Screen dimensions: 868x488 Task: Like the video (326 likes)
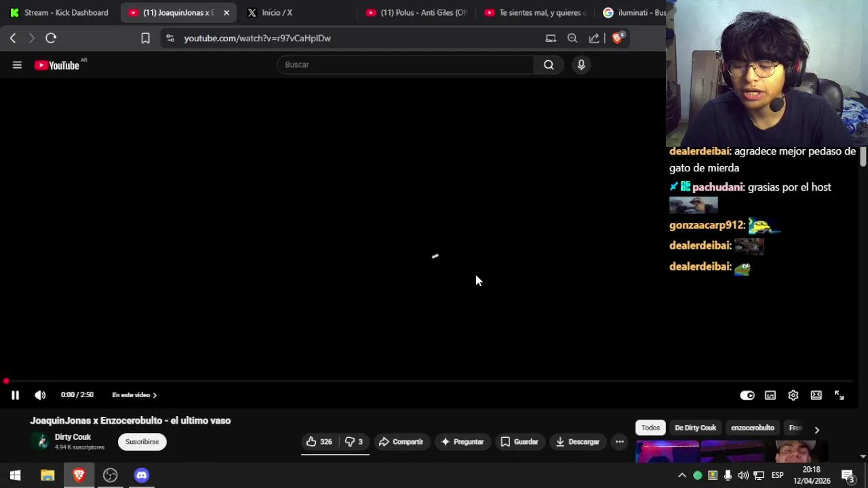319,442
